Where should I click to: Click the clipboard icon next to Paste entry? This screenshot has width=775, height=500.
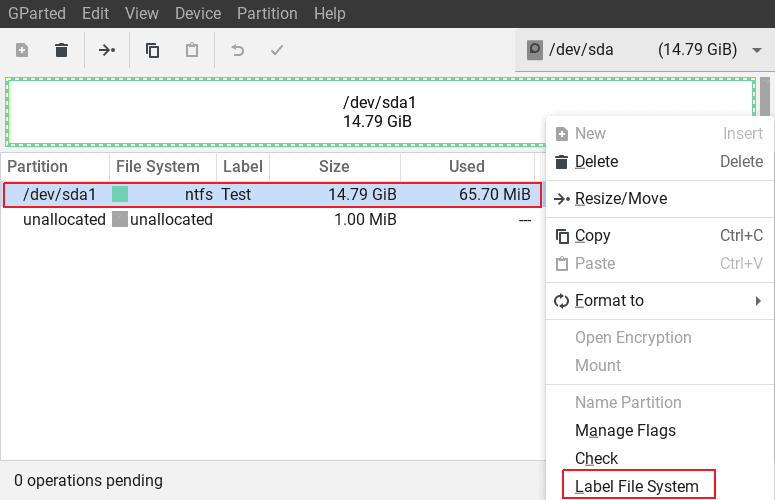562,264
